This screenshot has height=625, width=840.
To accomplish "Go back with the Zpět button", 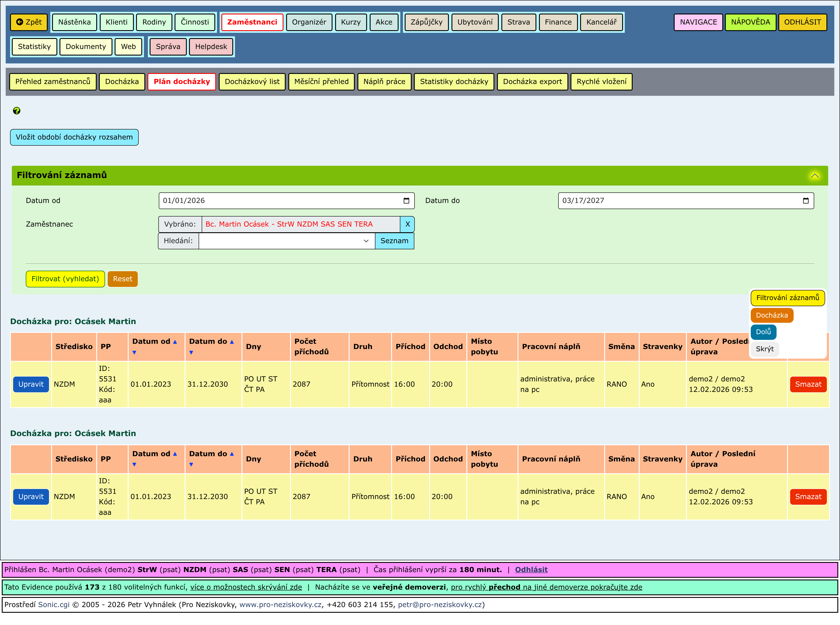I will [x=29, y=22].
